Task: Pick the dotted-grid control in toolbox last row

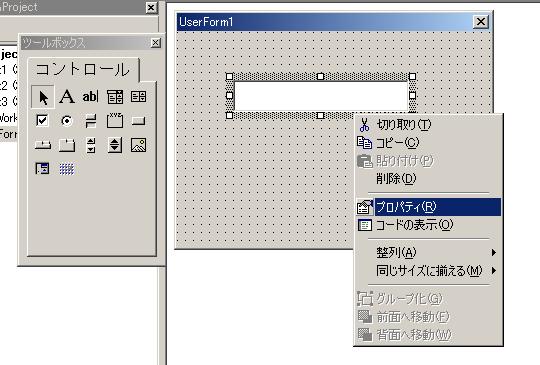Action: (x=66, y=169)
